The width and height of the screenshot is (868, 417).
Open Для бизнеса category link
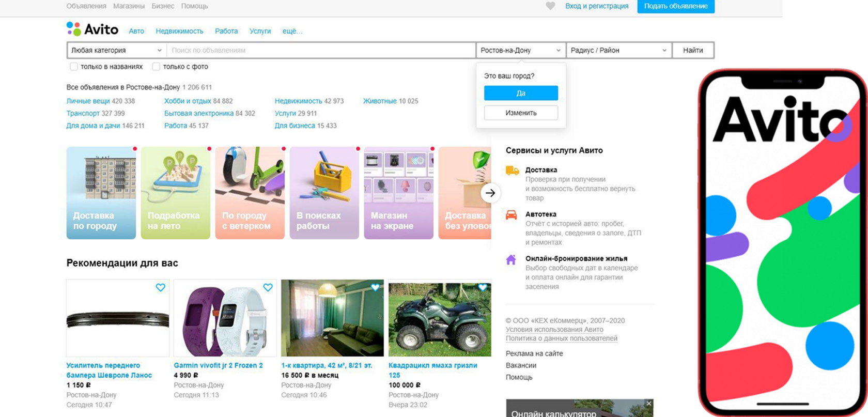point(295,126)
